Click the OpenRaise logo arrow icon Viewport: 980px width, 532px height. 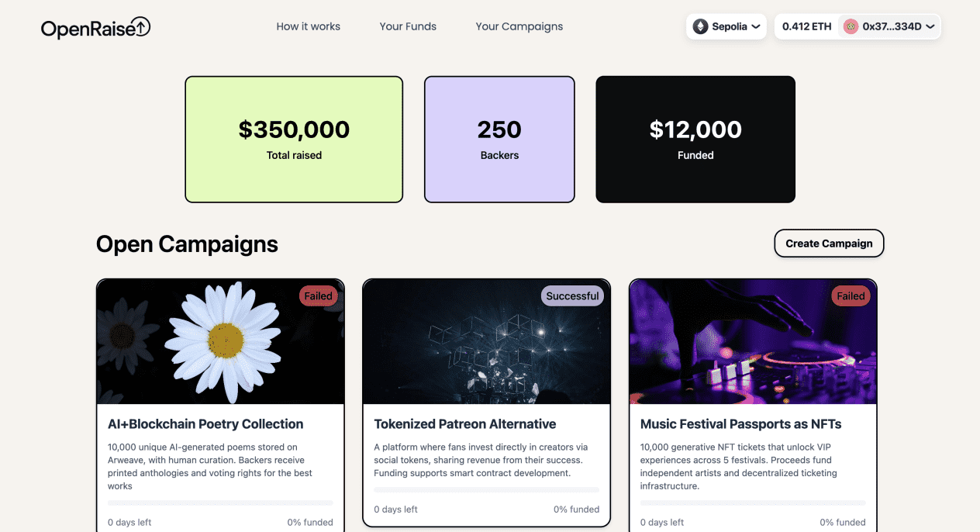pyautogui.click(x=140, y=27)
